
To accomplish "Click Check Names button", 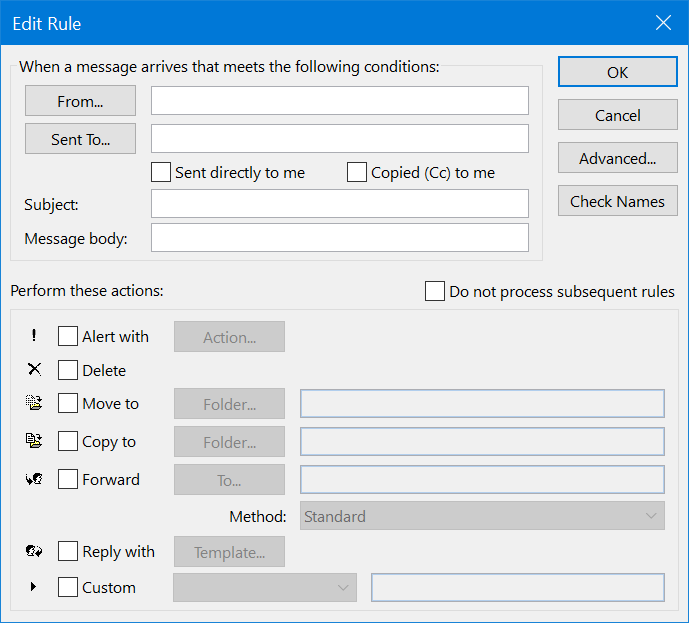I will (x=617, y=201).
